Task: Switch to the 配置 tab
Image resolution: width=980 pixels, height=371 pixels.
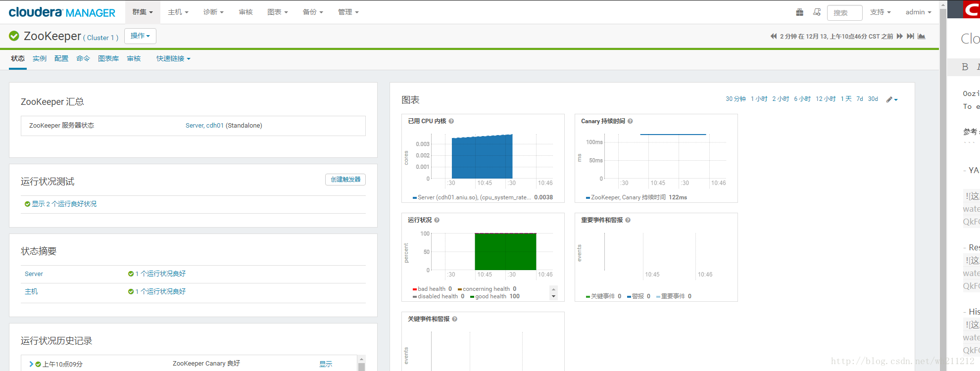Action: point(61,58)
